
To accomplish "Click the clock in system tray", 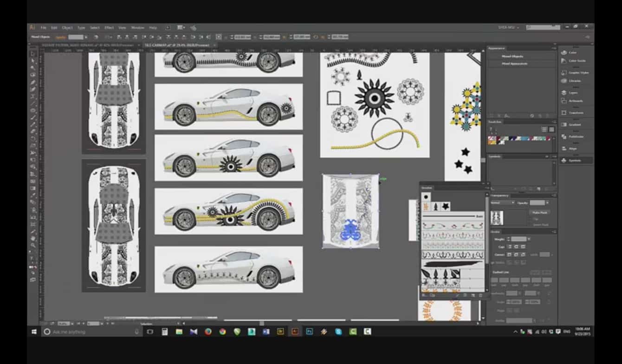I will pos(582,332).
